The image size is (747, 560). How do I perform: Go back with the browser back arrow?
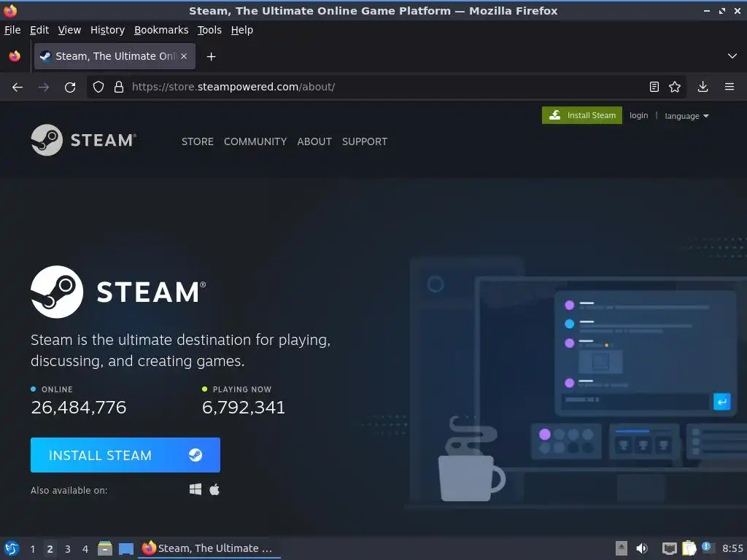coord(18,87)
